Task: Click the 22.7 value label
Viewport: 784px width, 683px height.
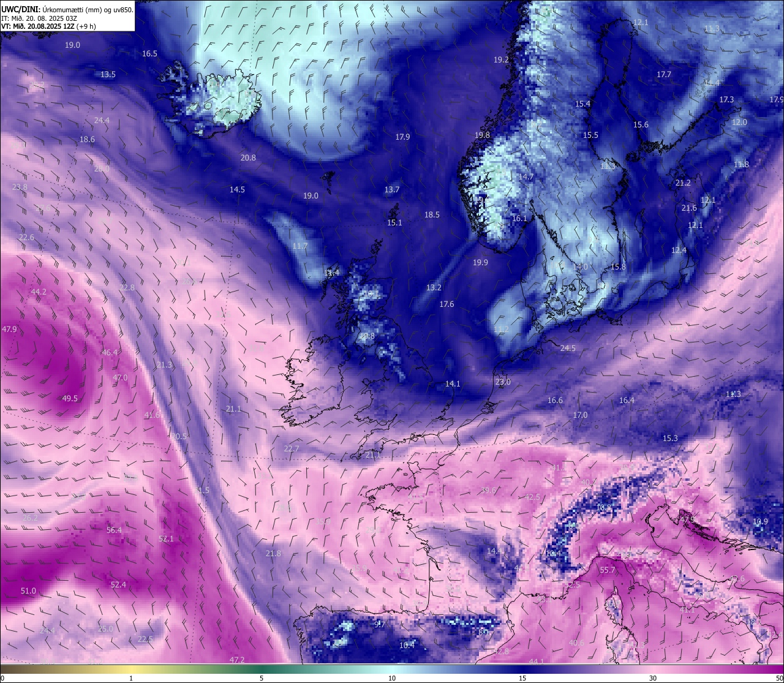Action: (292, 449)
